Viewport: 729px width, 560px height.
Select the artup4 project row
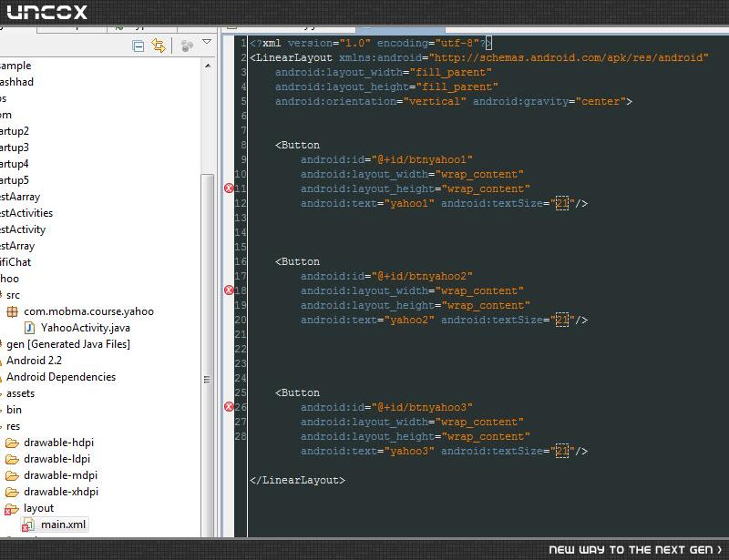pos(15,164)
